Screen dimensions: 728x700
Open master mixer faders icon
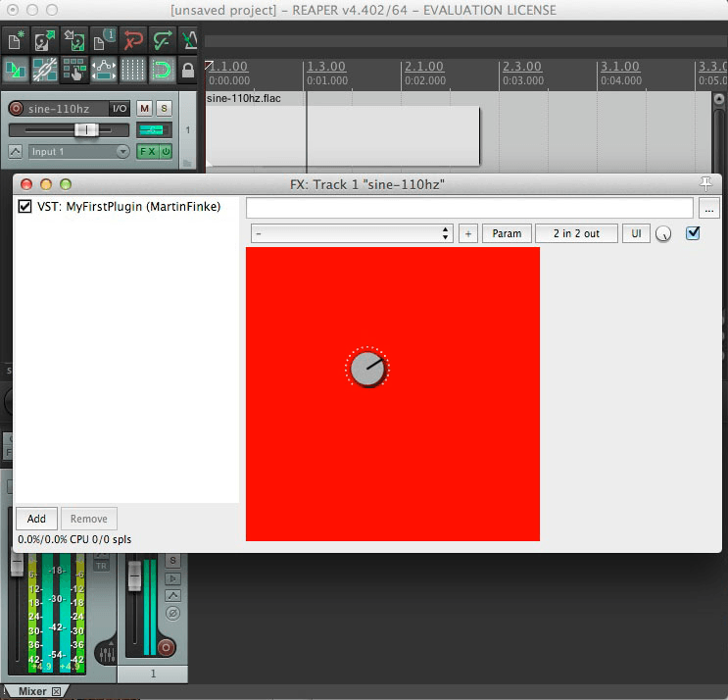tap(107, 654)
